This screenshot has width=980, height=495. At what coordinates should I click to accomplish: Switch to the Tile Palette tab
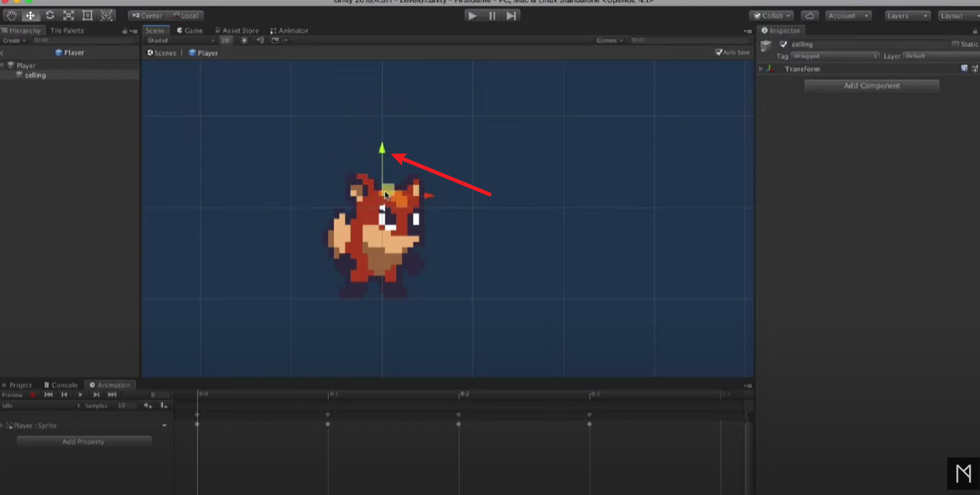pyautogui.click(x=67, y=31)
